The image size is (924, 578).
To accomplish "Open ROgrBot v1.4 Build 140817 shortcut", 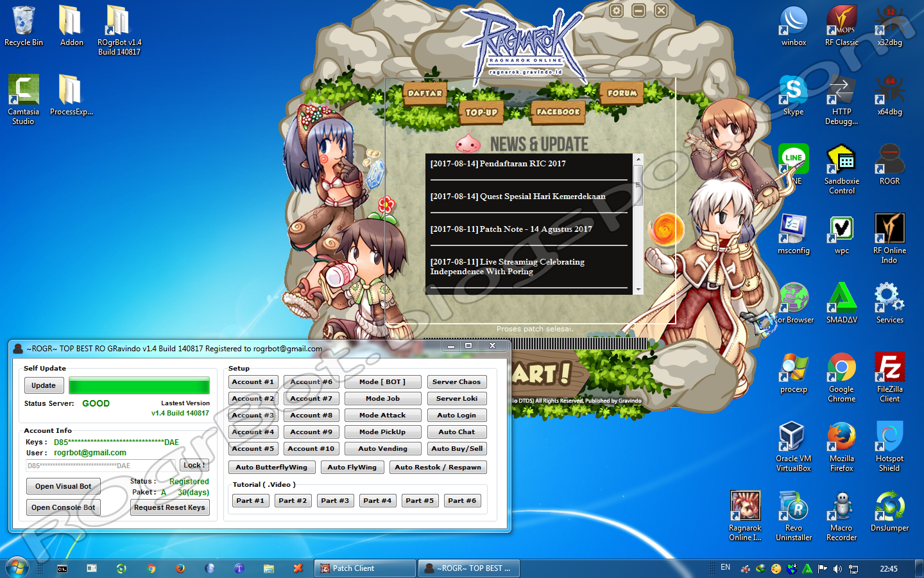I will click(119, 30).
